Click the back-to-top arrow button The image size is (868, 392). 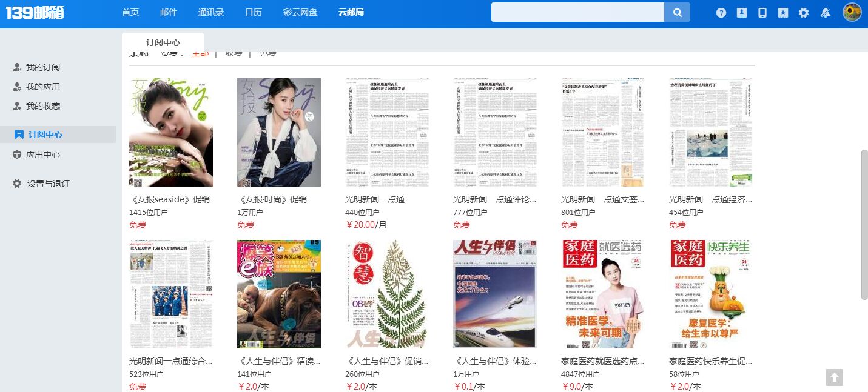835,377
